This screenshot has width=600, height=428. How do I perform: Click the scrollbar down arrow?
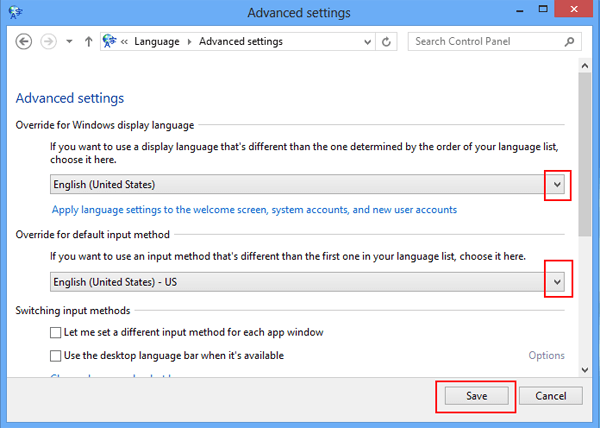(x=585, y=370)
